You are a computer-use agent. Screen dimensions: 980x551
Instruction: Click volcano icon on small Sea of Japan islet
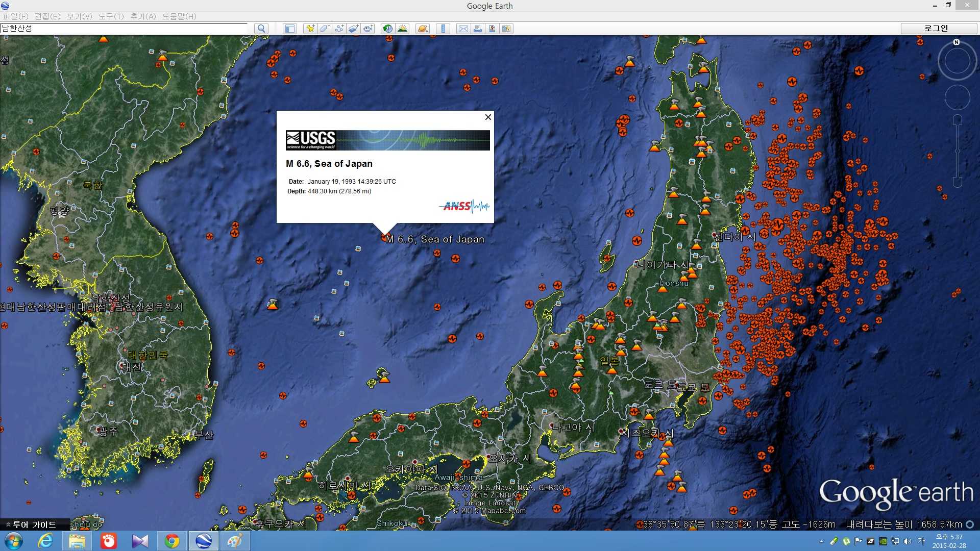(384, 377)
